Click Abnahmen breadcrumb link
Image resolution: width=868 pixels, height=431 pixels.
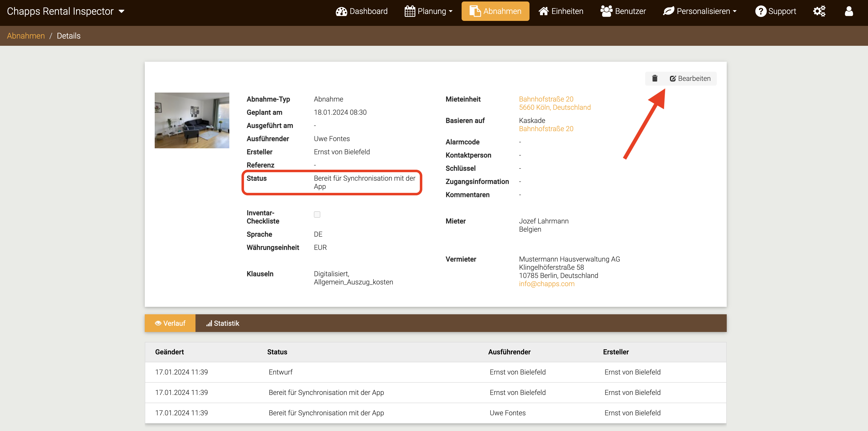(26, 36)
